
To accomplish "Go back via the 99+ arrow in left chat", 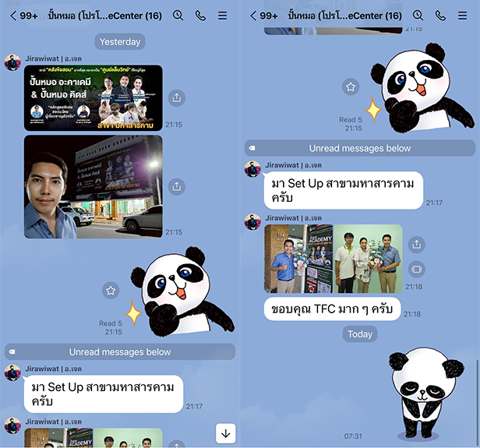I will point(25,15).
